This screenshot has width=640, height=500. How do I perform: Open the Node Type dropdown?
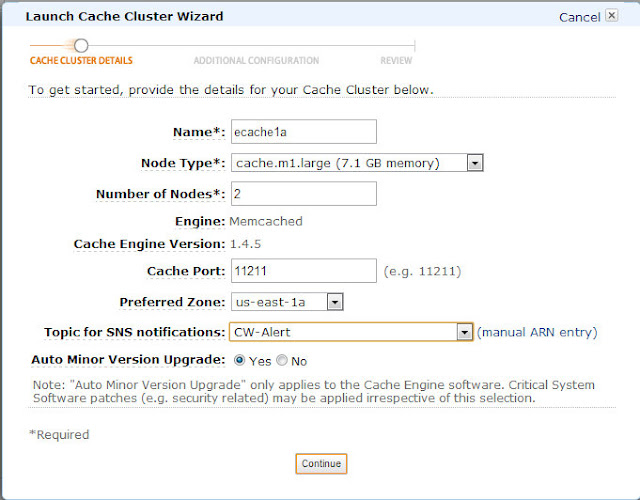349,162
